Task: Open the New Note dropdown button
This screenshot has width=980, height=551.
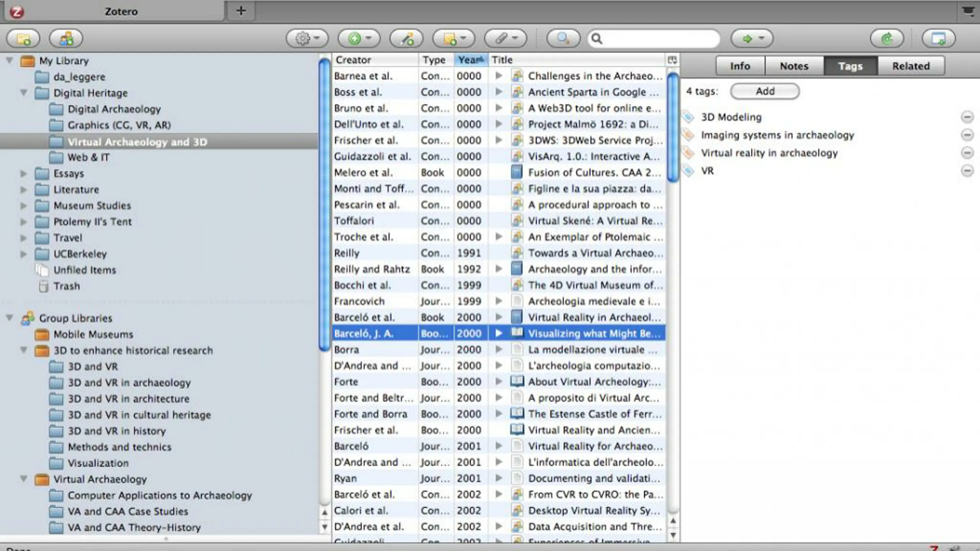Action: 454,38
